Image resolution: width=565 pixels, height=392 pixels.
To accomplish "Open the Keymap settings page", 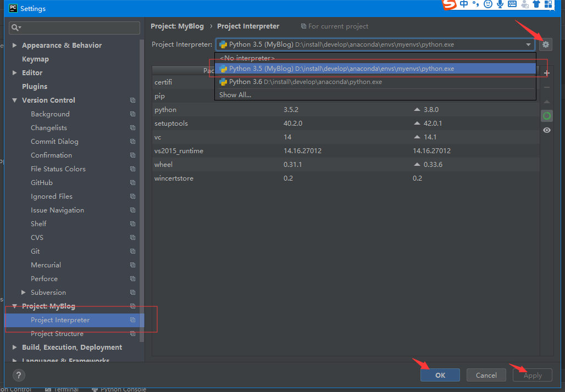I will [x=35, y=59].
